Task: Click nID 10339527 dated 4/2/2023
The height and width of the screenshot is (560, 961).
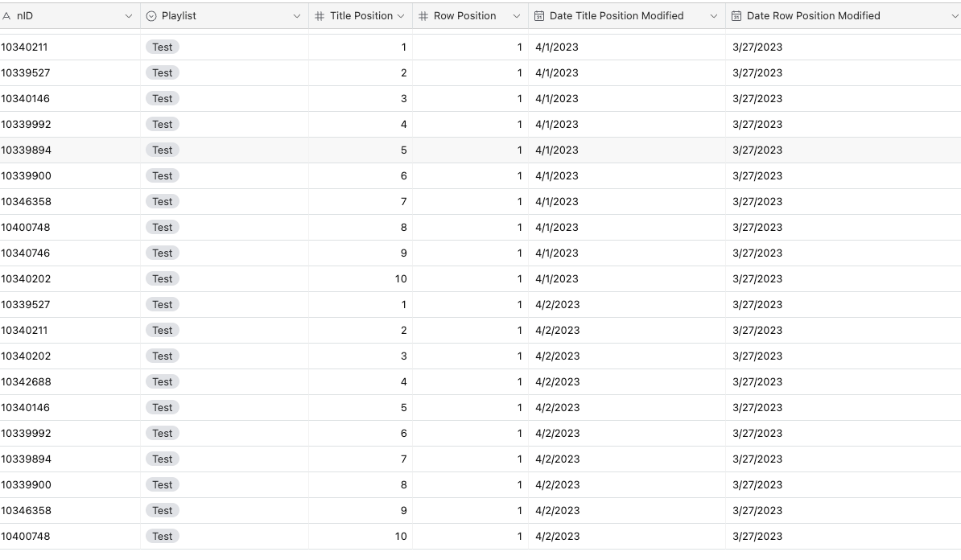Action: 26,304
